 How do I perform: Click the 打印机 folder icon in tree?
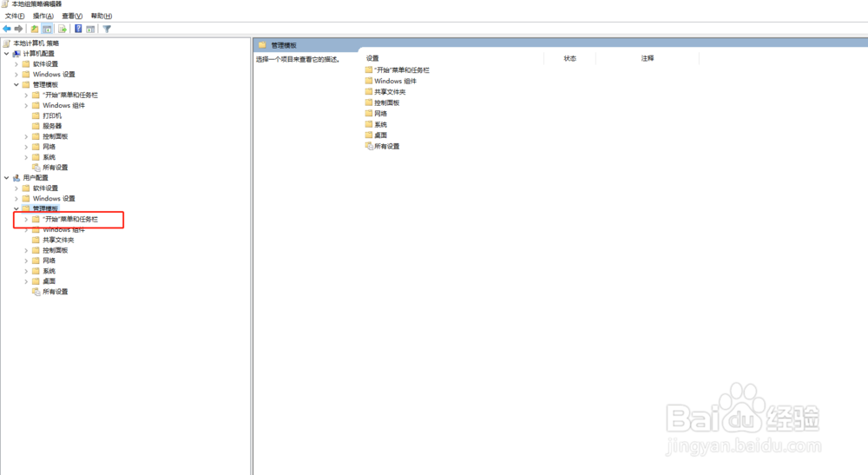point(36,115)
